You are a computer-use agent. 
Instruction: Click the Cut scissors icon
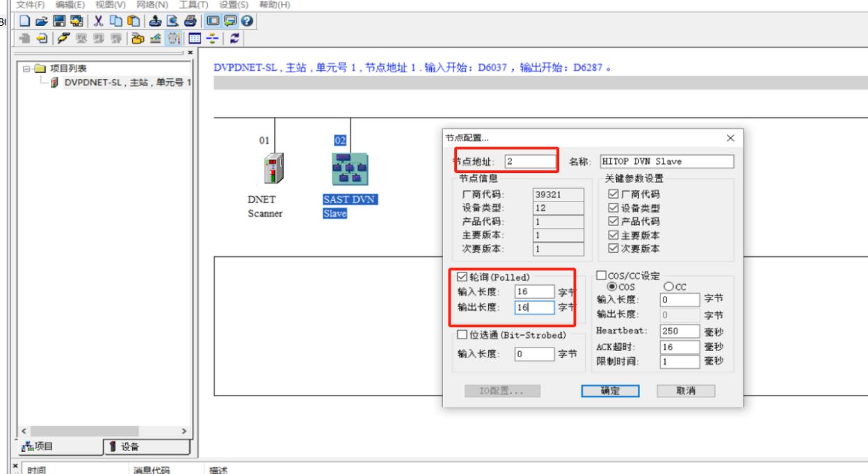(98, 21)
